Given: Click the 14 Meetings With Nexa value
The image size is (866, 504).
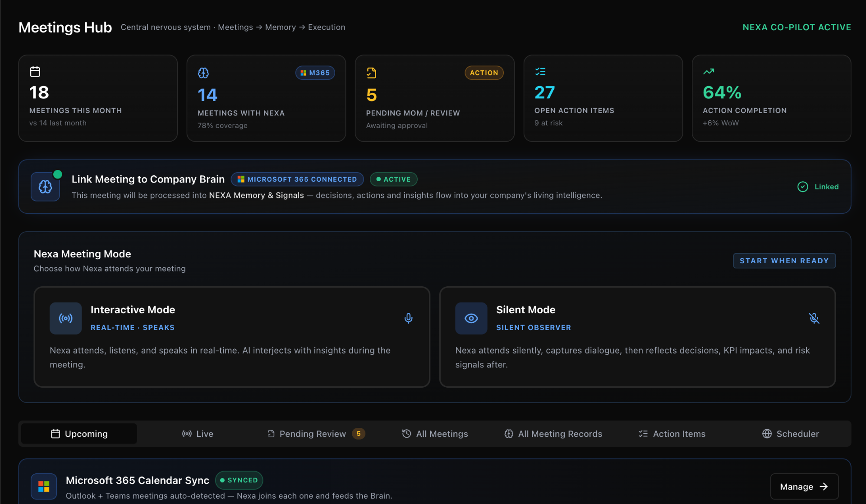Looking at the screenshot, I should [x=207, y=95].
